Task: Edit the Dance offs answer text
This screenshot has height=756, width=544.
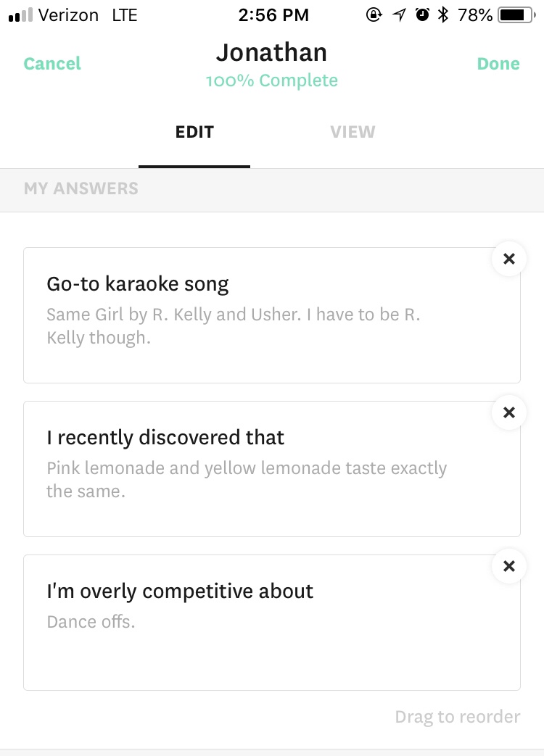Action: (91, 622)
